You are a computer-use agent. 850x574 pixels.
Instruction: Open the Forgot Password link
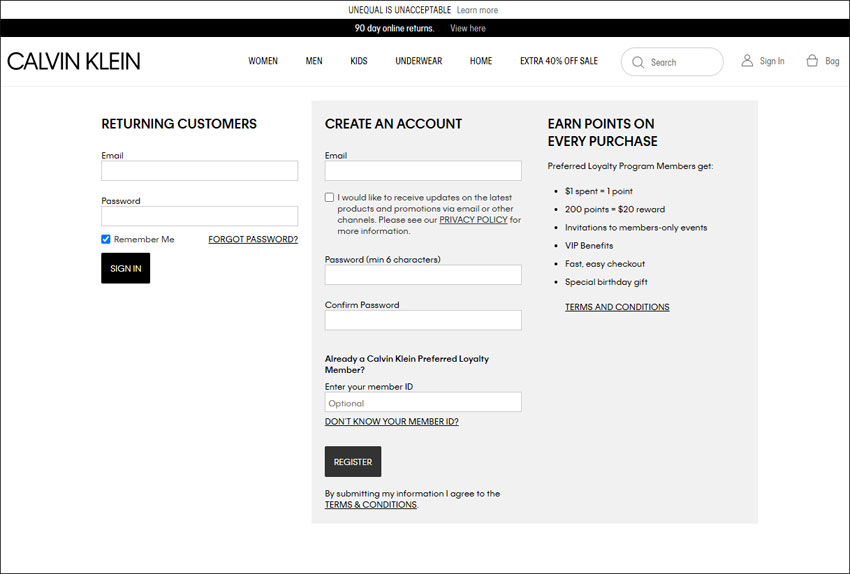click(x=253, y=239)
